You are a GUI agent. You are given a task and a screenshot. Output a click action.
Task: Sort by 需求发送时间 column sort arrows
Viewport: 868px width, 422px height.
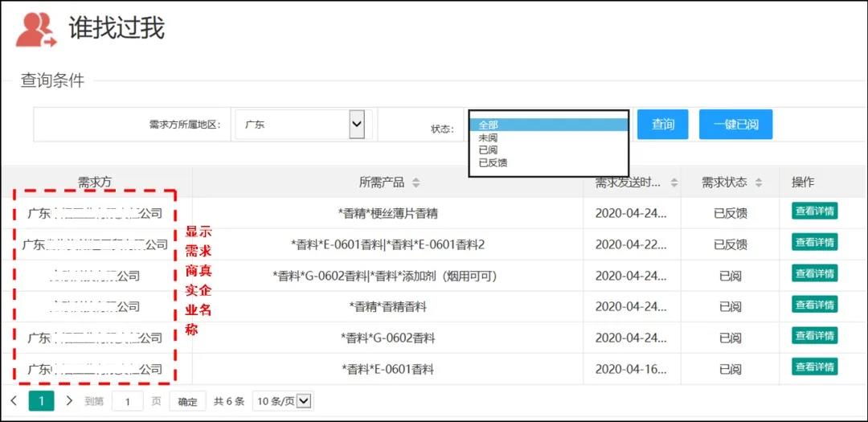pyautogui.click(x=674, y=182)
